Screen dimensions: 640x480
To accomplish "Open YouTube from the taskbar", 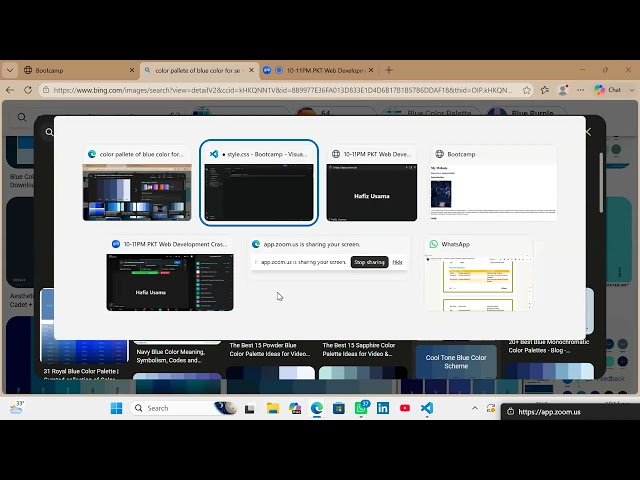I will 405,408.
